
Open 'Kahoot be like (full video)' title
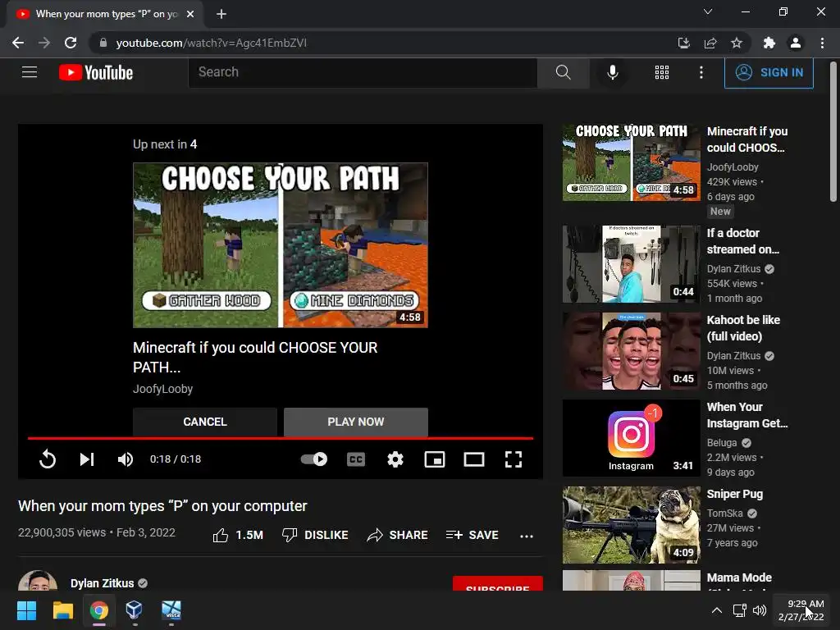pos(743,328)
